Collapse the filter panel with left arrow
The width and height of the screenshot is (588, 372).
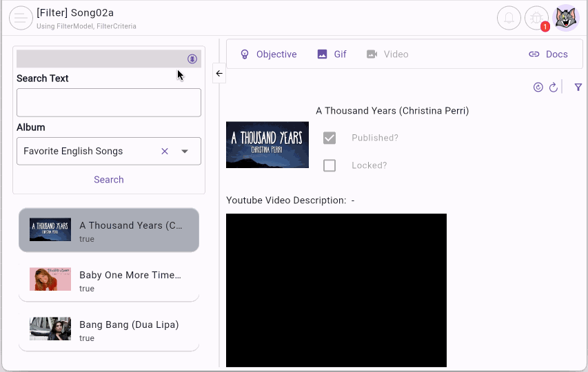tap(219, 73)
